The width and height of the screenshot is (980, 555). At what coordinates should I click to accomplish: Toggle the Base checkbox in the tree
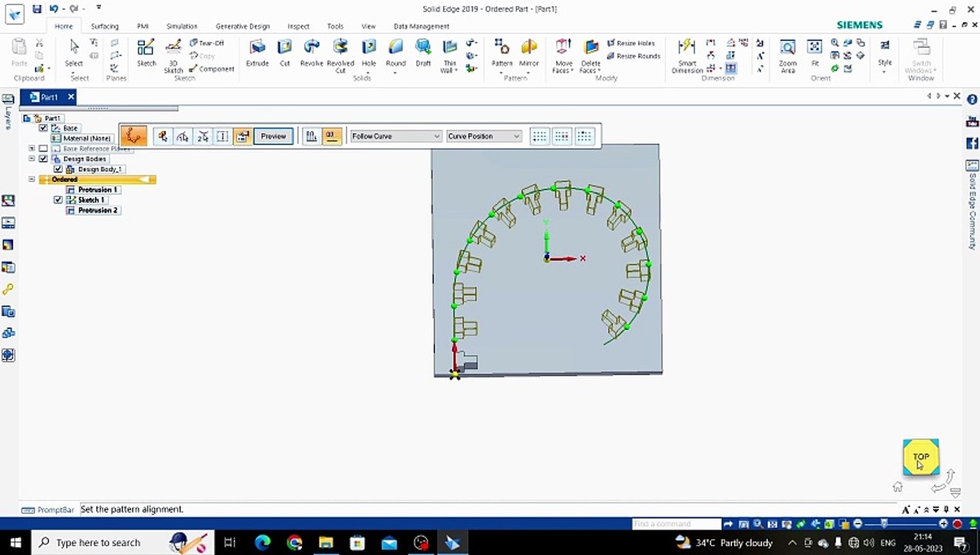coord(43,128)
